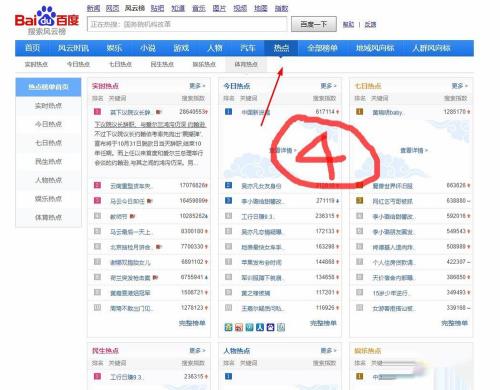Open the 小说 nav tab
This screenshot has width=500, height=390.
pyautogui.click(x=148, y=48)
